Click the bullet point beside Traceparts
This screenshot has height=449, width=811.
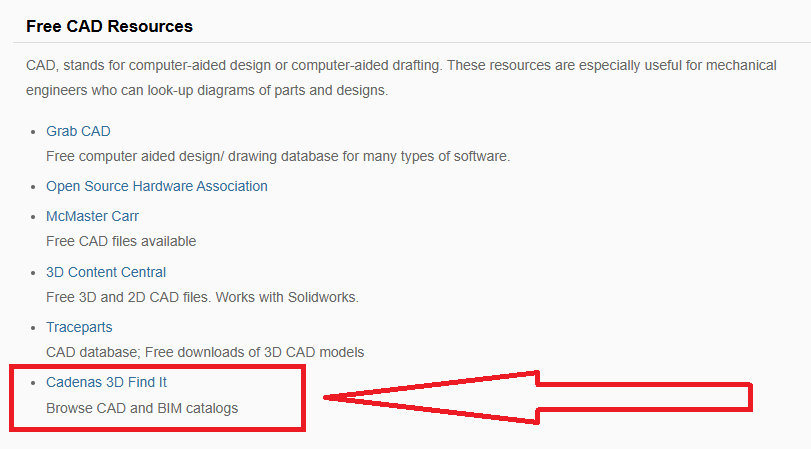point(32,328)
